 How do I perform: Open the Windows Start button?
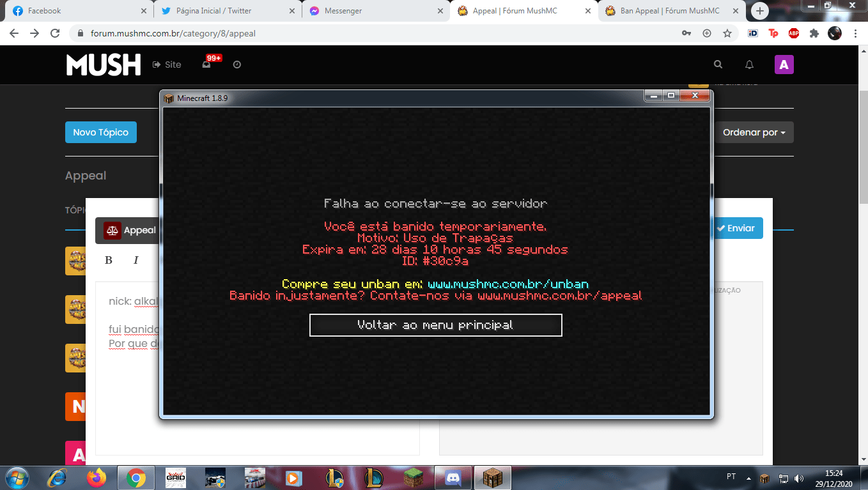(x=16, y=478)
